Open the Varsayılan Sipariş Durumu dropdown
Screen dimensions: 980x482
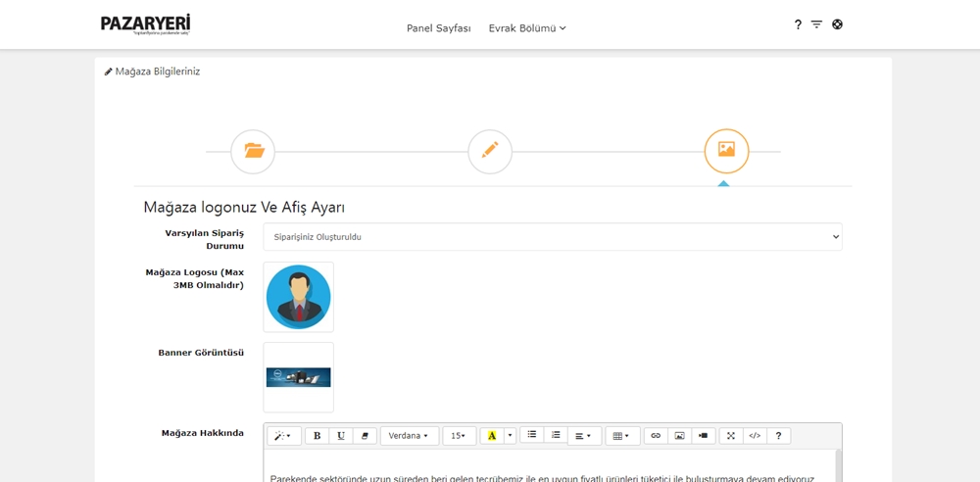click(552, 237)
